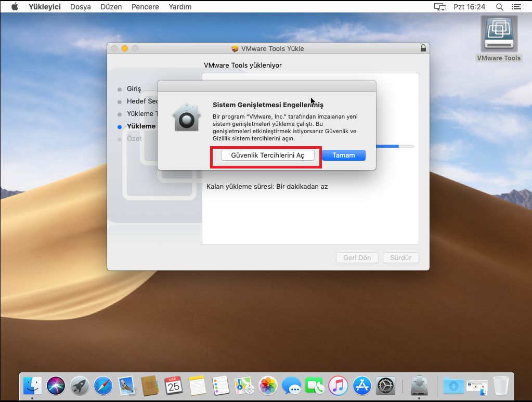532x402 pixels.
Task: Click the Güvenlik Tercihlerini Aç button
Action: [267, 155]
